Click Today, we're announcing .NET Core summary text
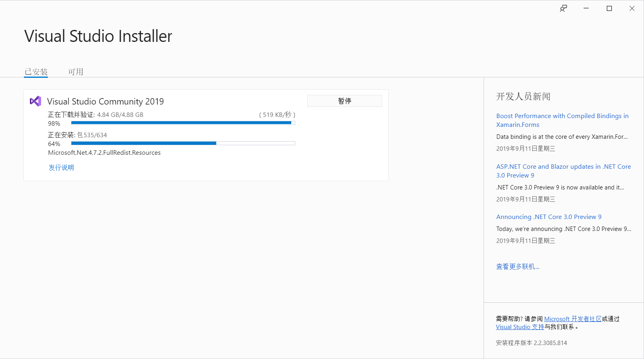This screenshot has height=359, width=644. point(564,229)
